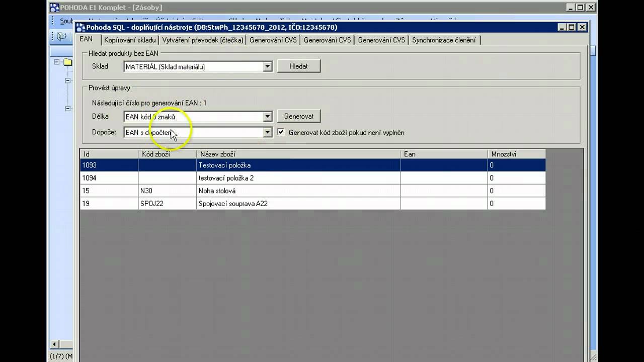Select the row with Id 1094

(x=313, y=178)
